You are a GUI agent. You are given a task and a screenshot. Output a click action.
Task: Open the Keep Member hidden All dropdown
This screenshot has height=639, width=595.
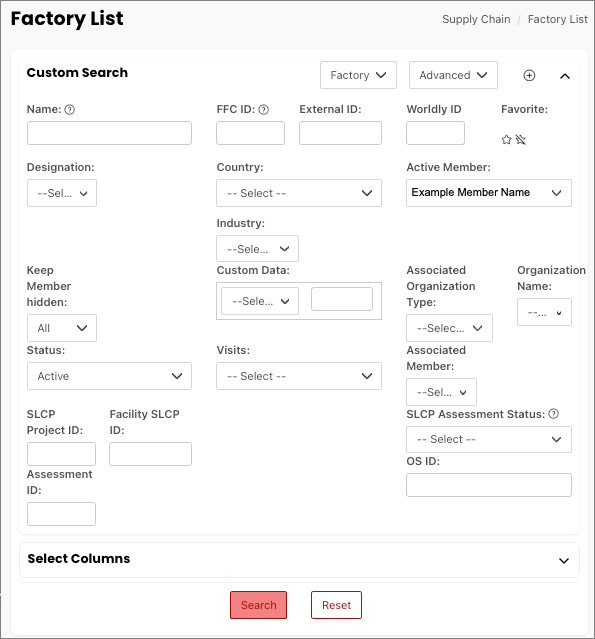click(x=62, y=328)
